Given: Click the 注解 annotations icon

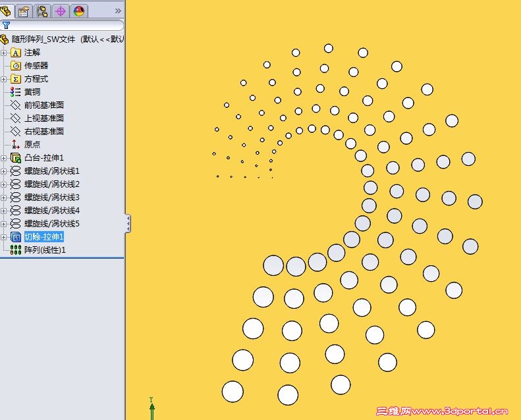Looking at the screenshot, I should pos(16,53).
